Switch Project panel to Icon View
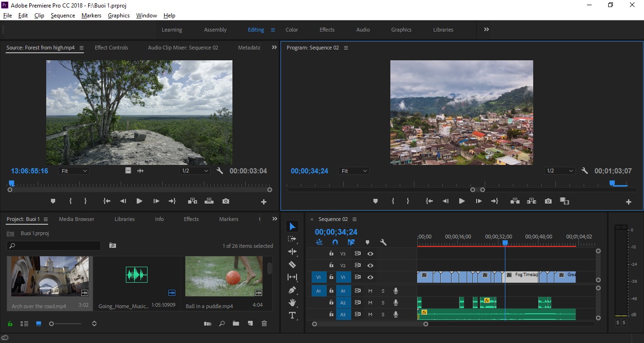This screenshot has height=343, width=644. 39,324
